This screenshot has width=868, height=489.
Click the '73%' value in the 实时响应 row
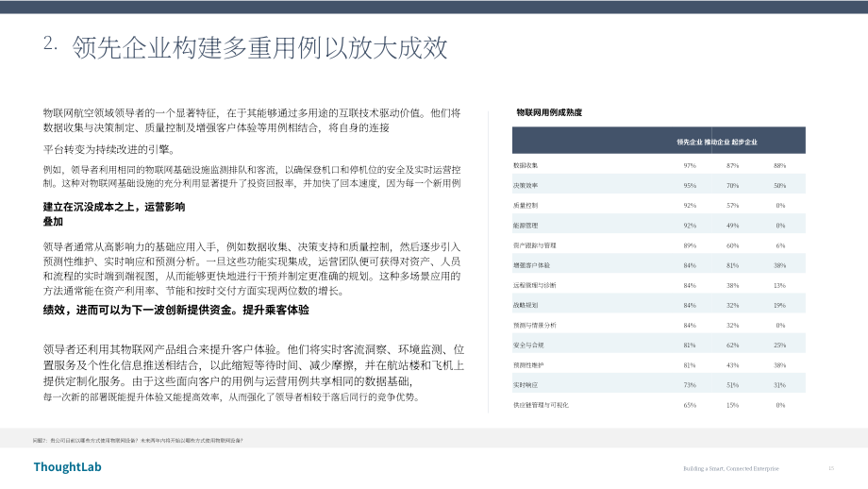690,385
